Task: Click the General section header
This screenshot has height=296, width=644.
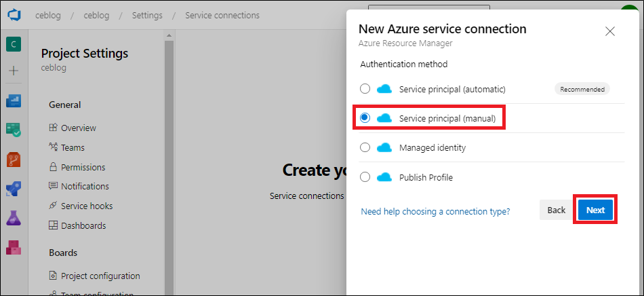Action: click(65, 105)
